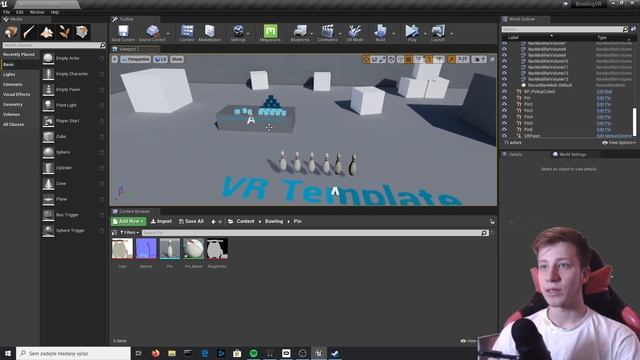The height and width of the screenshot is (360, 640).
Task: Open the Perspective view dropdown
Action: [136, 60]
